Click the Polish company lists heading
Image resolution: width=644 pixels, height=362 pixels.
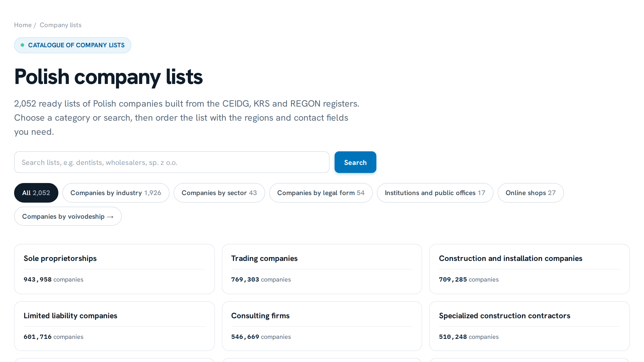point(108,77)
